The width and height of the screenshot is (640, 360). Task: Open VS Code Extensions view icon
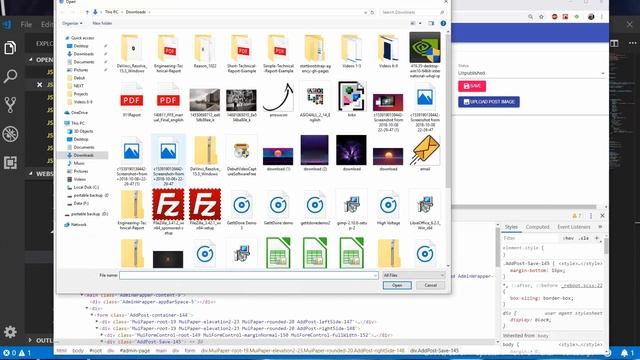click(10, 162)
